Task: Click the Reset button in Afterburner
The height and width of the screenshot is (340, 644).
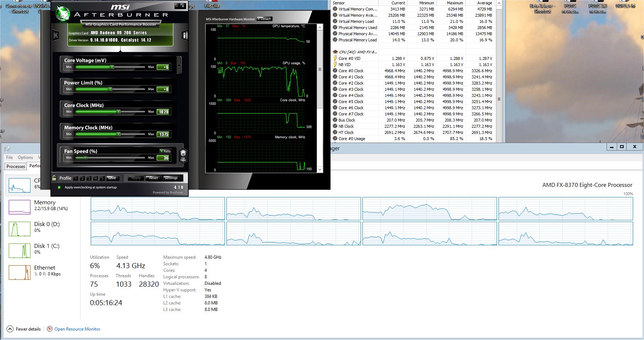Action: 153,178
